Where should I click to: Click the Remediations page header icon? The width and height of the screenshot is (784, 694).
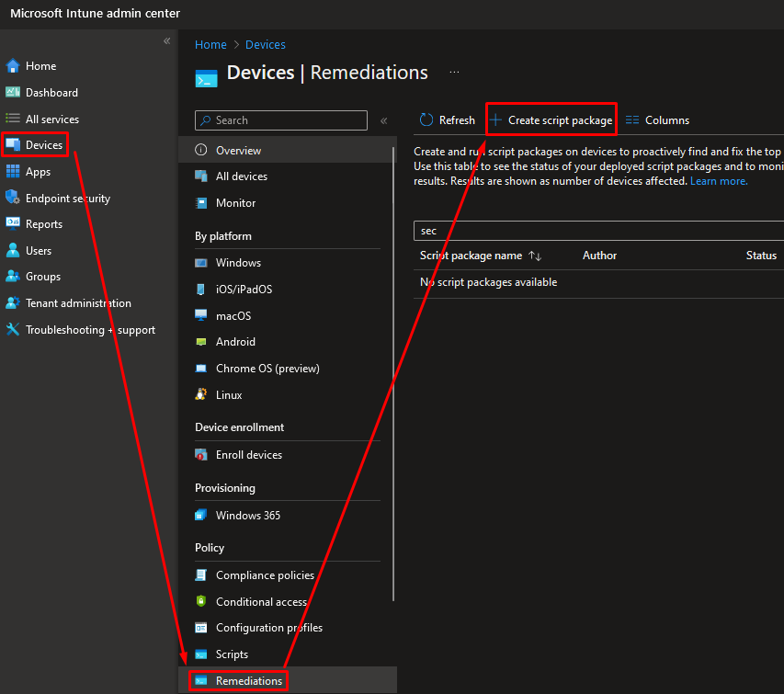206,79
